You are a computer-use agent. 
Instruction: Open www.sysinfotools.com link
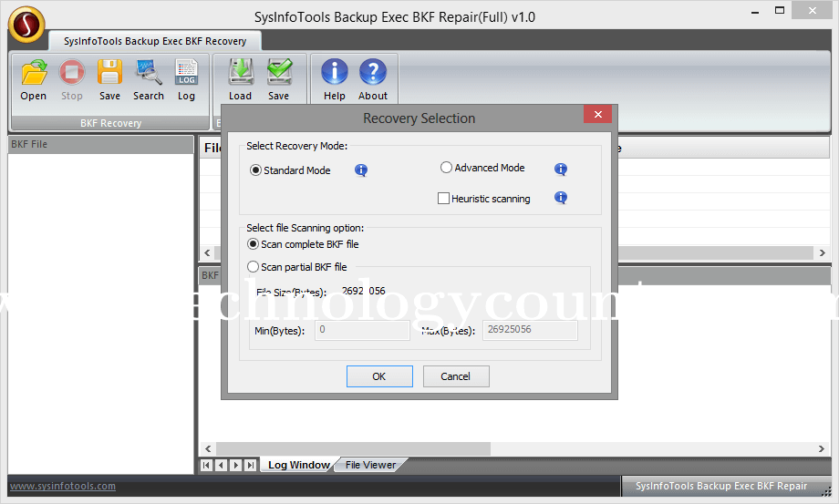coord(63,486)
